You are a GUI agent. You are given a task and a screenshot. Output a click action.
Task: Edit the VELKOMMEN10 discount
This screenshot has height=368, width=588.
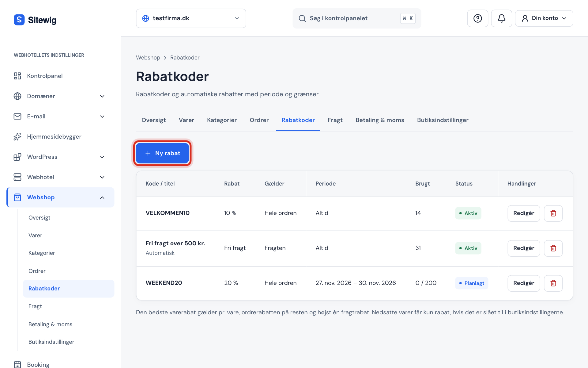524,213
